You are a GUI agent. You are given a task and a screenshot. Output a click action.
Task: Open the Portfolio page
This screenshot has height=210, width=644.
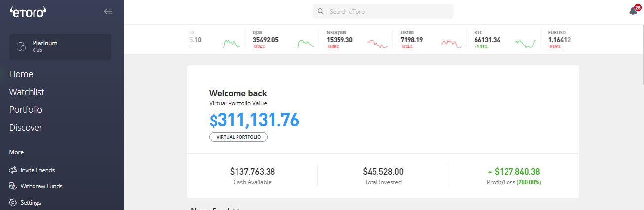(26, 110)
